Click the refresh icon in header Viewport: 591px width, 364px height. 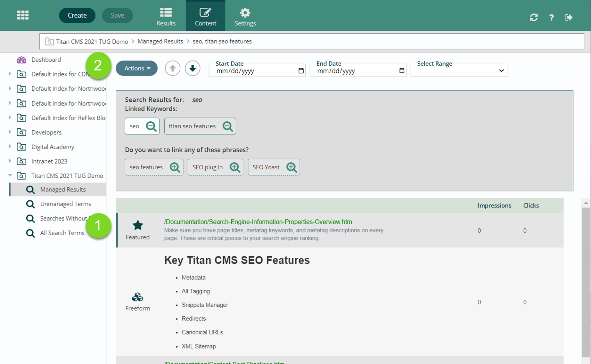click(x=534, y=17)
